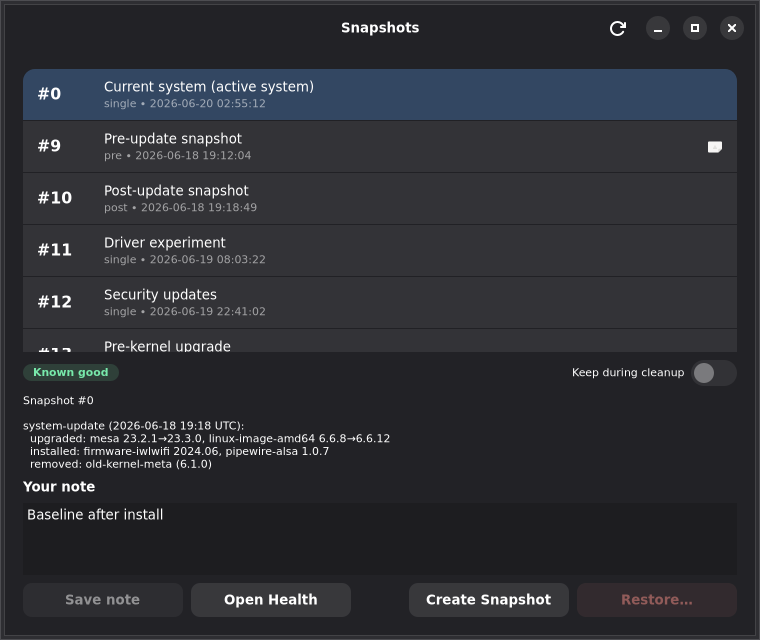The height and width of the screenshot is (640, 760).
Task: Click the Save note button
Action: pyautogui.click(x=103, y=600)
